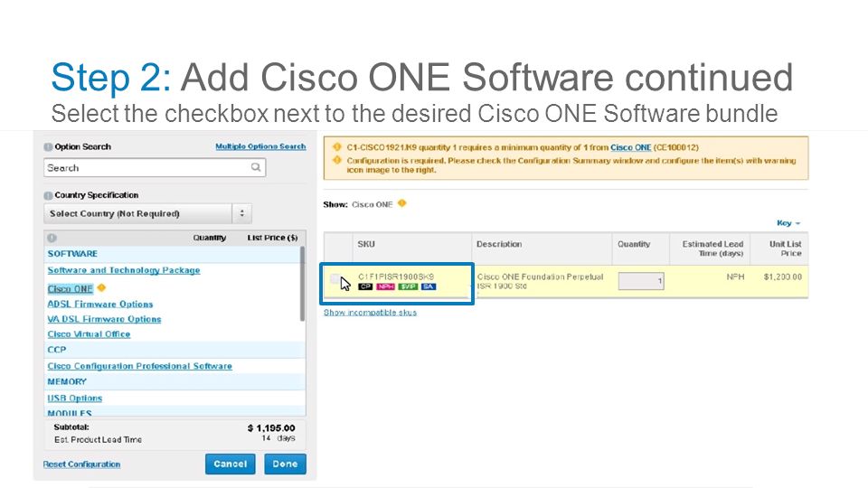This screenshot has width=868, height=488.
Task: Click the search magnifier icon
Action: (x=256, y=167)
